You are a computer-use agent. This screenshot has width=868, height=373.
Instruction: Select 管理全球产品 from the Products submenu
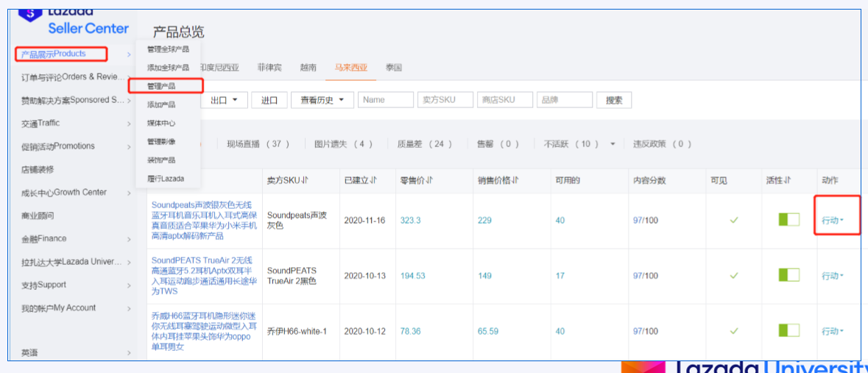pyautogui.click(x=169, y=49)
